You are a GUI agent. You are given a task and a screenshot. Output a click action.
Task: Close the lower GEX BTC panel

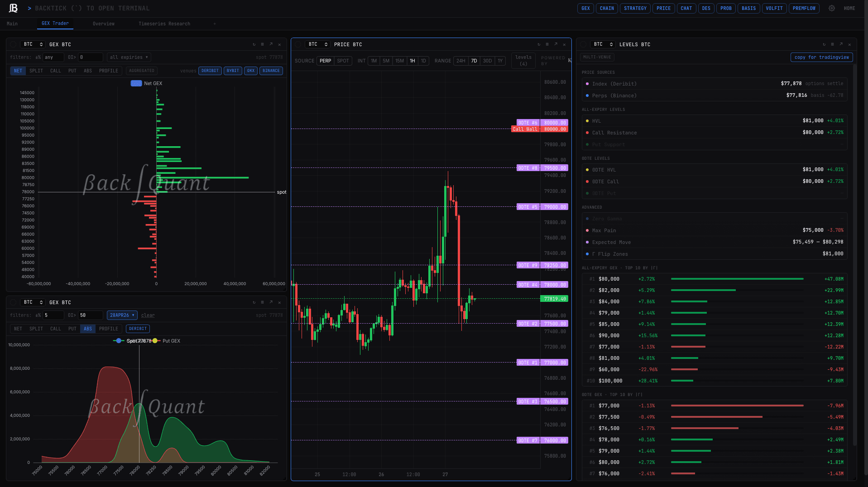click(279, 302)
